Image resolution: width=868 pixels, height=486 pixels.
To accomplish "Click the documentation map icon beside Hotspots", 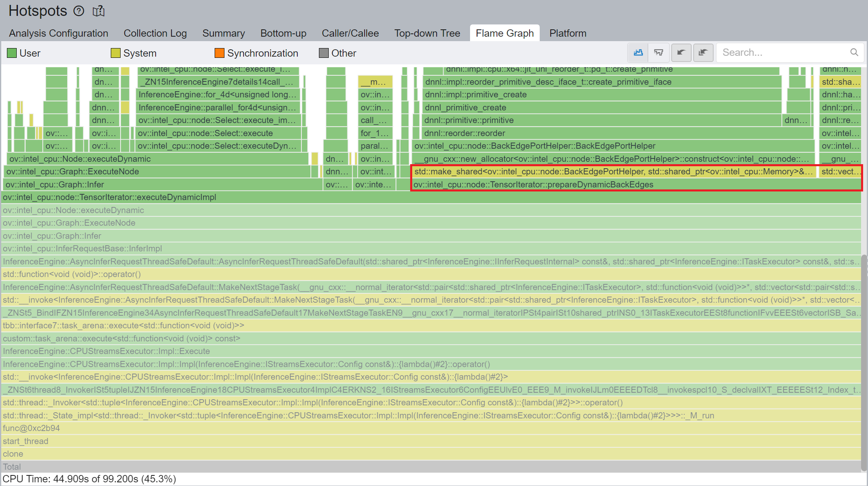I will [x=98, y=11].
